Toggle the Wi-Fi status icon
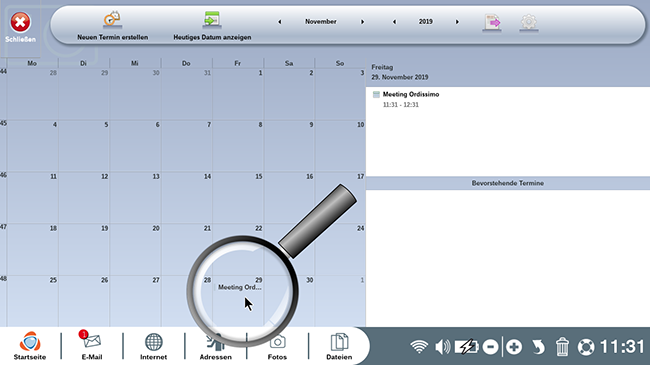The image size is (650, 365). click(x=419, y=347)
